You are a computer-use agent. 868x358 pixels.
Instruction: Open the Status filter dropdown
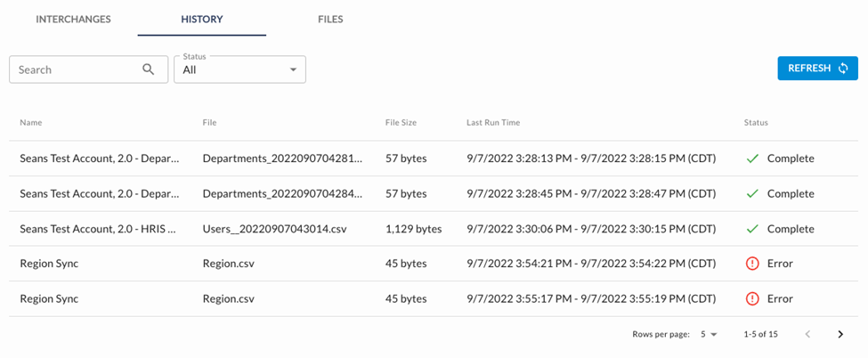(239, 69)
